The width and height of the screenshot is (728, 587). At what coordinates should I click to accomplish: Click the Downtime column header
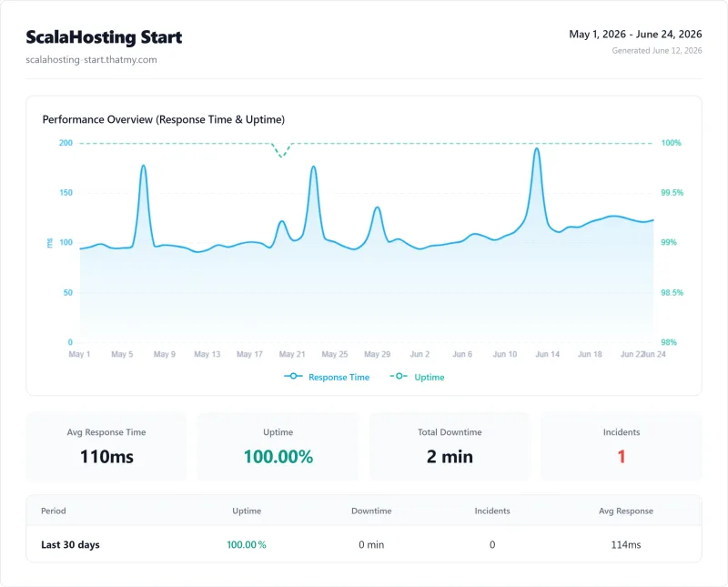(x=371, y=511)
